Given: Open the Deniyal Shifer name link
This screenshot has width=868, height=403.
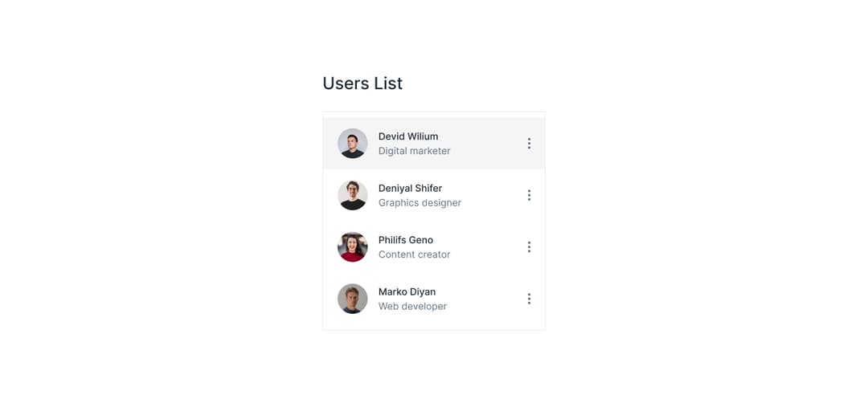Looking at the screenshot, I should coord(410,189).
